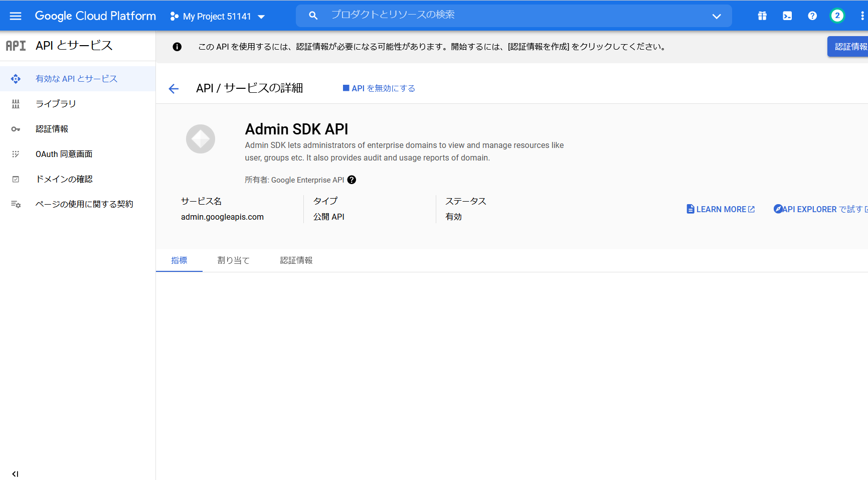Click the OAuth consent dots icon

point(16,154)
